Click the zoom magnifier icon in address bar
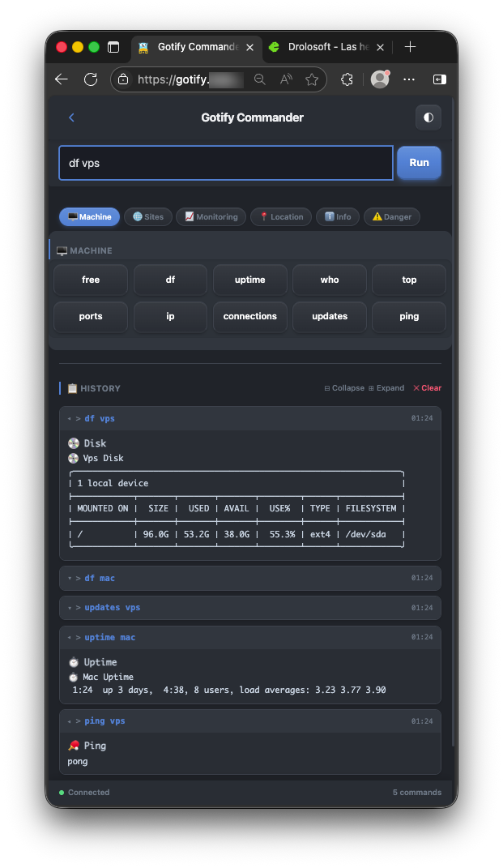The image size is (503, 868). [259, 79]
